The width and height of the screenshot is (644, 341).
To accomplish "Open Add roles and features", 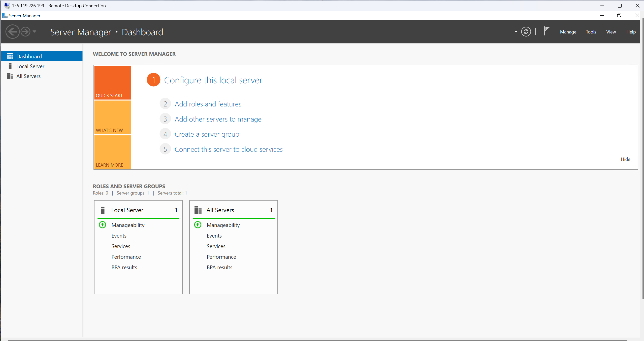I will click(208, 104).
